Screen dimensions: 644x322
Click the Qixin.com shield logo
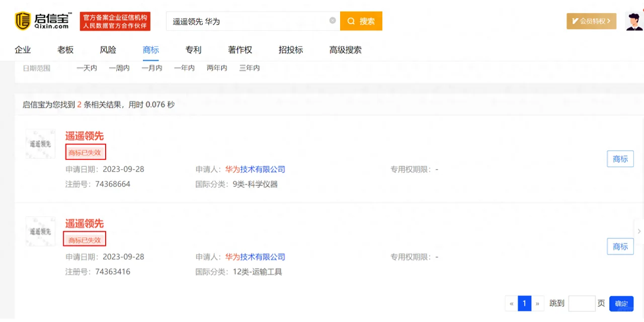(23, 21)
